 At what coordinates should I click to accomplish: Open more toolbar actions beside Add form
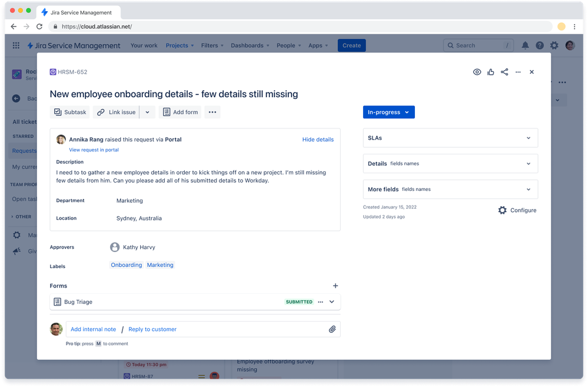(x=212, y=113)
